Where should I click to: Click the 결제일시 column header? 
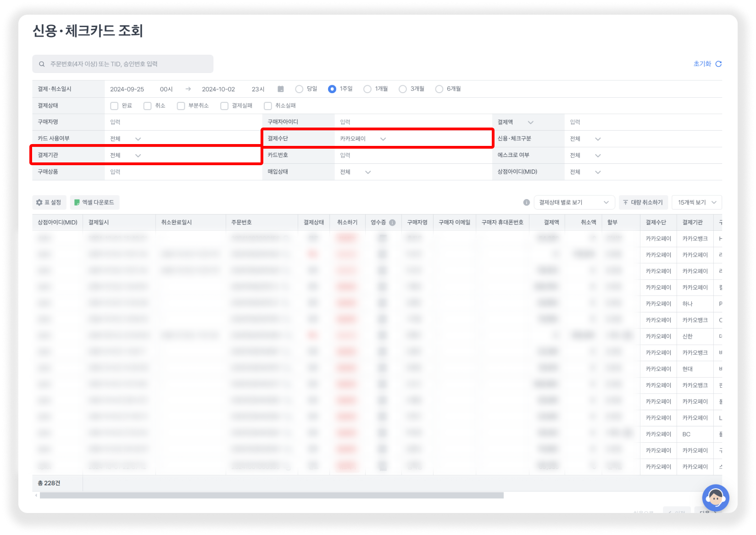99,223
